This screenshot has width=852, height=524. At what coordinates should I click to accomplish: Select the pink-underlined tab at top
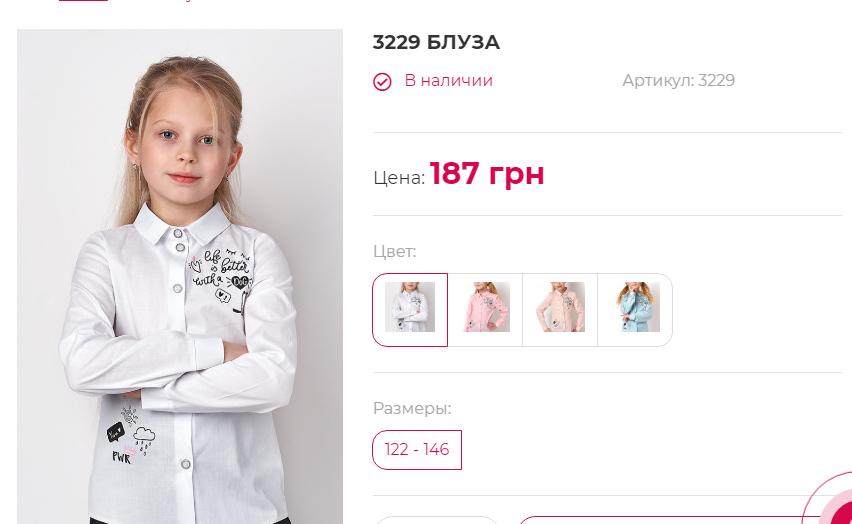[x=83, y=1]
